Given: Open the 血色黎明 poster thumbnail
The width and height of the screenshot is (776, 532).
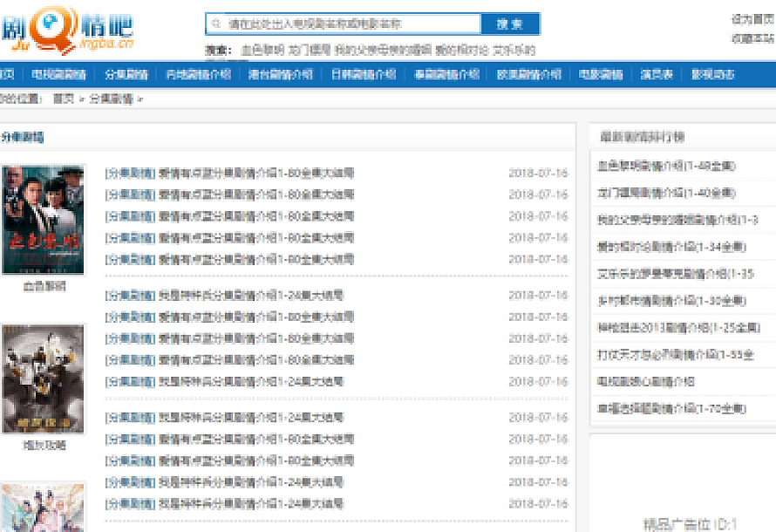Looking at the screenshot, I should (x=44, y=220).
